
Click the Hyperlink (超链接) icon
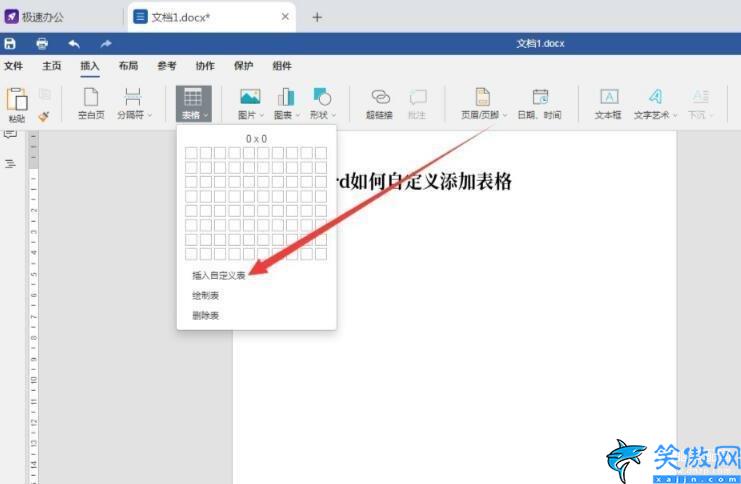pyautogui.click(x=380, y=97)
